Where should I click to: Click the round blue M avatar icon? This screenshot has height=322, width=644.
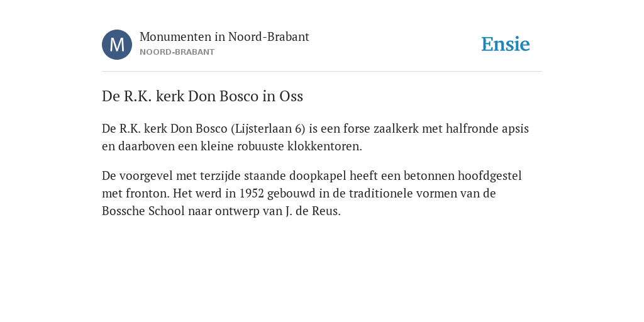coord(117,45)
